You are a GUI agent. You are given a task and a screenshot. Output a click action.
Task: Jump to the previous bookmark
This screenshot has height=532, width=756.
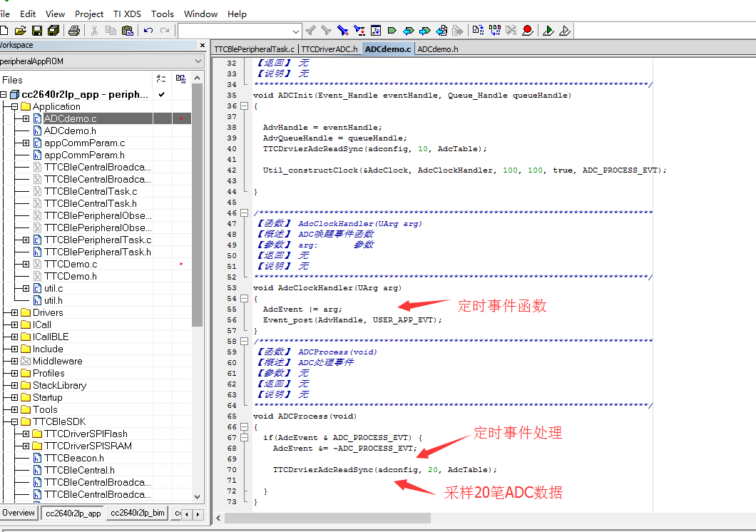tap(409, 31)
